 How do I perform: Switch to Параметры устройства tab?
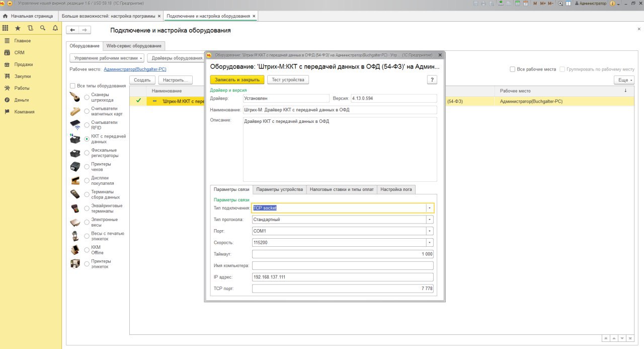click(279, 189)
